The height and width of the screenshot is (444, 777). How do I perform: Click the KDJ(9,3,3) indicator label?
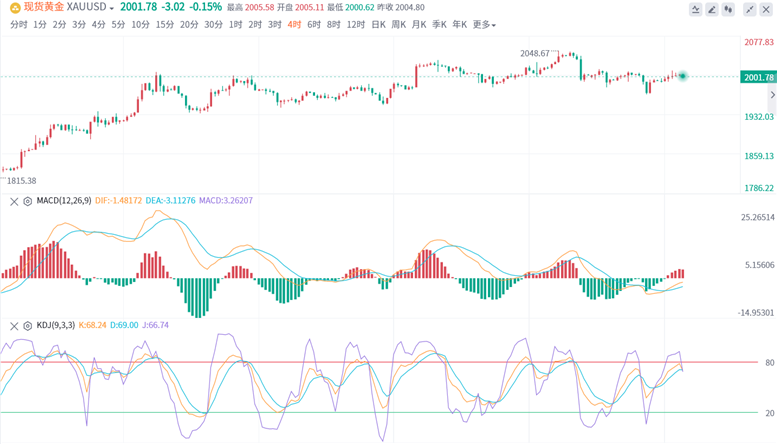click(56, 325)
